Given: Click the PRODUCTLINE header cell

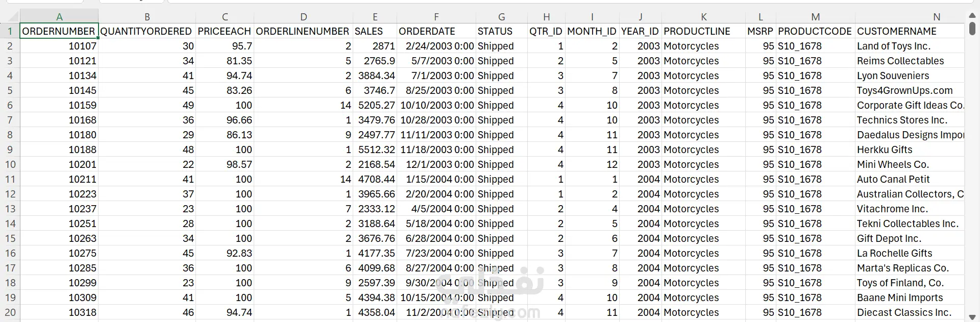Looking at the screenshot, I should (x=703, y=31).
